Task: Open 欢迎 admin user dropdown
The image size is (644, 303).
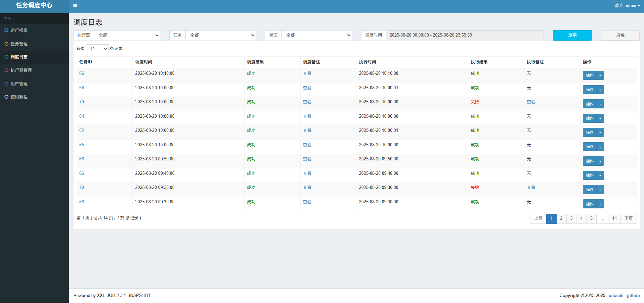Action: coord(627,6)
